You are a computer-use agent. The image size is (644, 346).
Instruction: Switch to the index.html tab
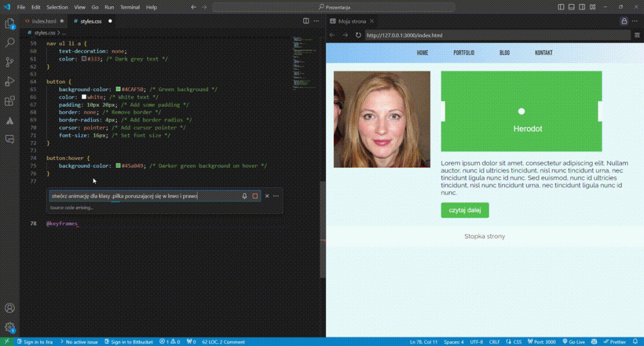tap(44, 21)
